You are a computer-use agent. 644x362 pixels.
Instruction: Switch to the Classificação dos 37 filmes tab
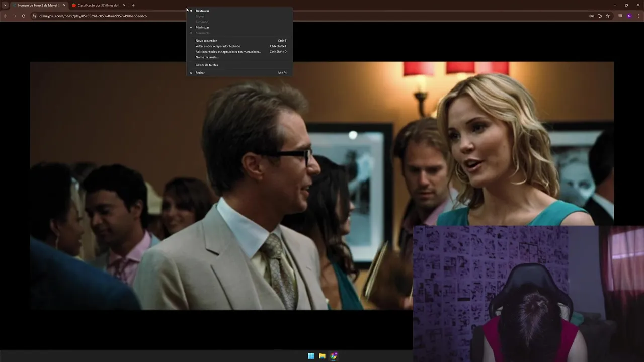pos(98,5)
